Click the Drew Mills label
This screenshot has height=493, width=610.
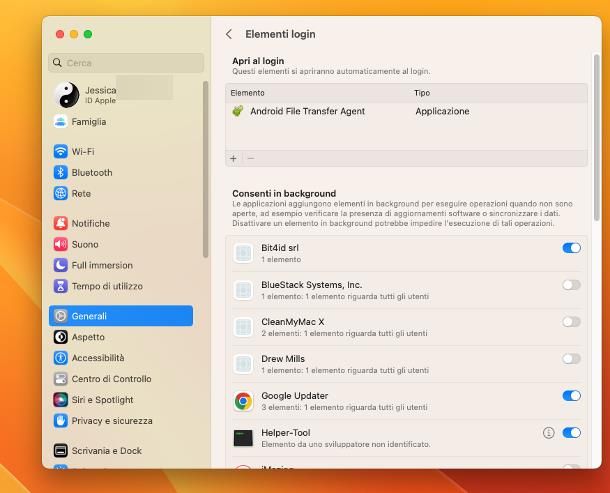tap(283, 359)
